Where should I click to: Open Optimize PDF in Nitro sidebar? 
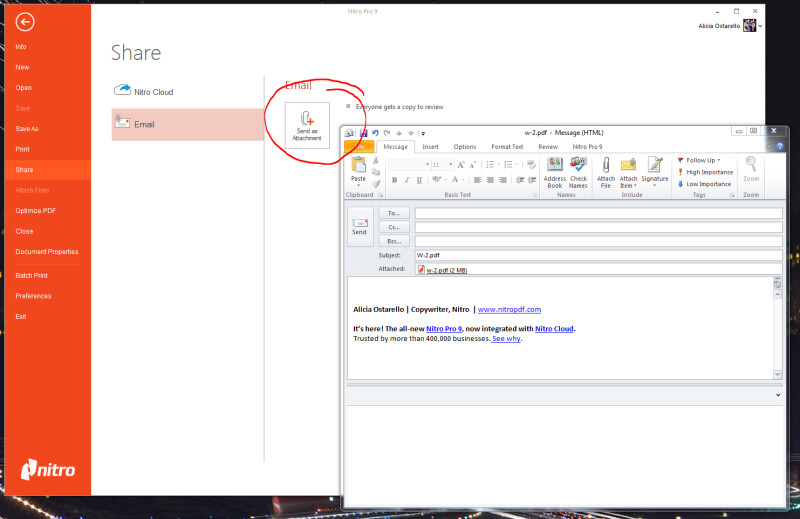[x=36, y=210]
